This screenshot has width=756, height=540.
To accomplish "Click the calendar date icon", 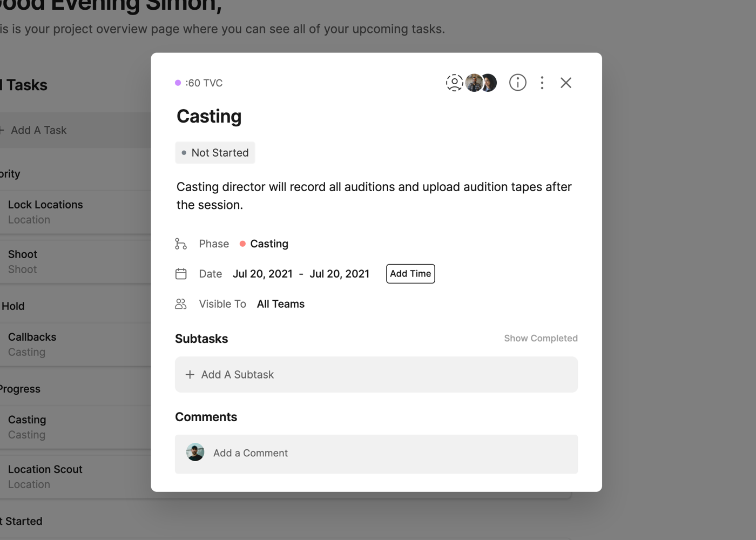I will pos(181,274).
